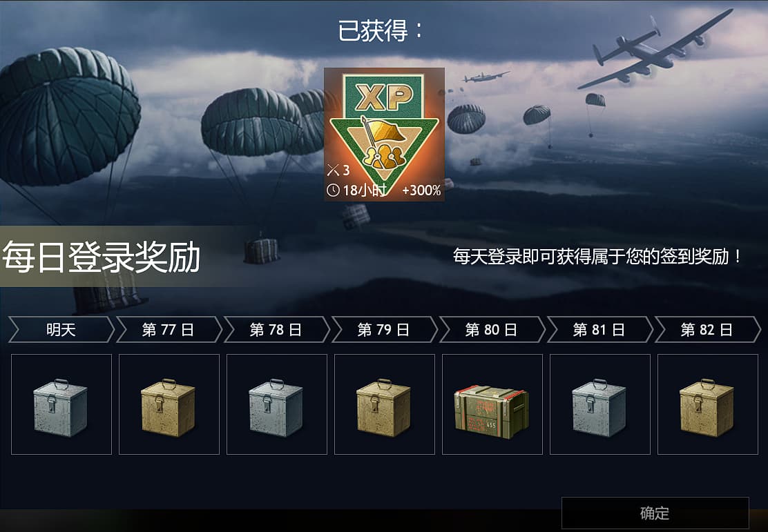768x532 pixels.
Task: Click the XP booster reward icon
Action: pos(384,134)
